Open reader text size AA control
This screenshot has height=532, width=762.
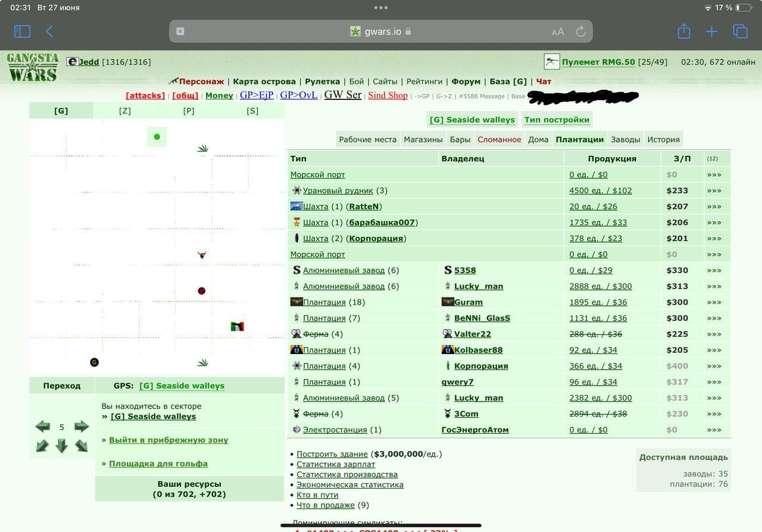(558, 32)
